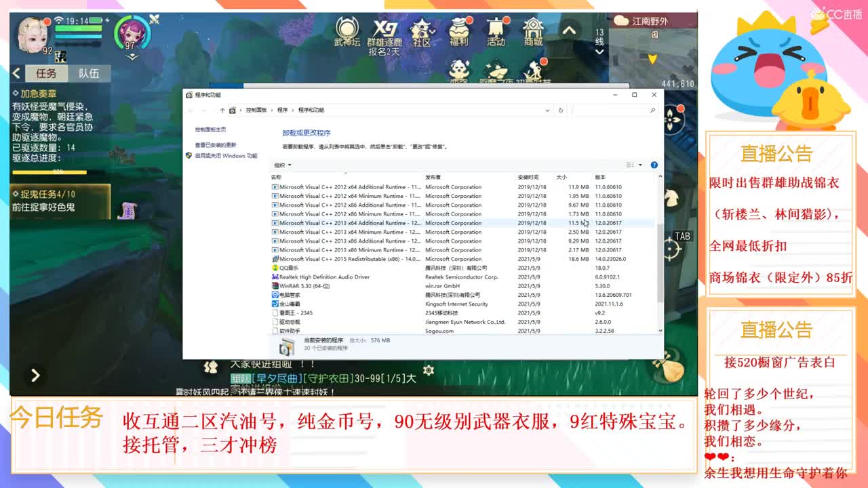Image resolution: width=868 pixels, height=488 pixels.
Task: Open the 武神坛 arena icon
Action: click(x=347, y=32)
